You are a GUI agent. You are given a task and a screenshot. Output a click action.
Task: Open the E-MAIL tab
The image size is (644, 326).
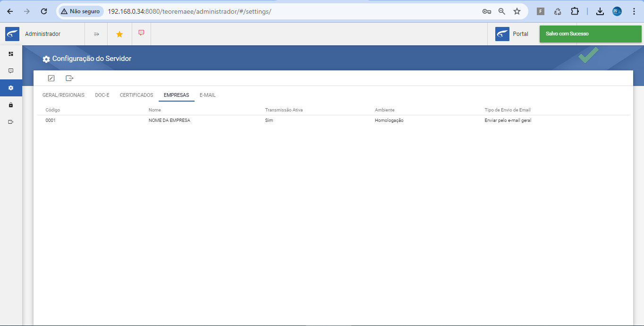(x=208, y=95)
